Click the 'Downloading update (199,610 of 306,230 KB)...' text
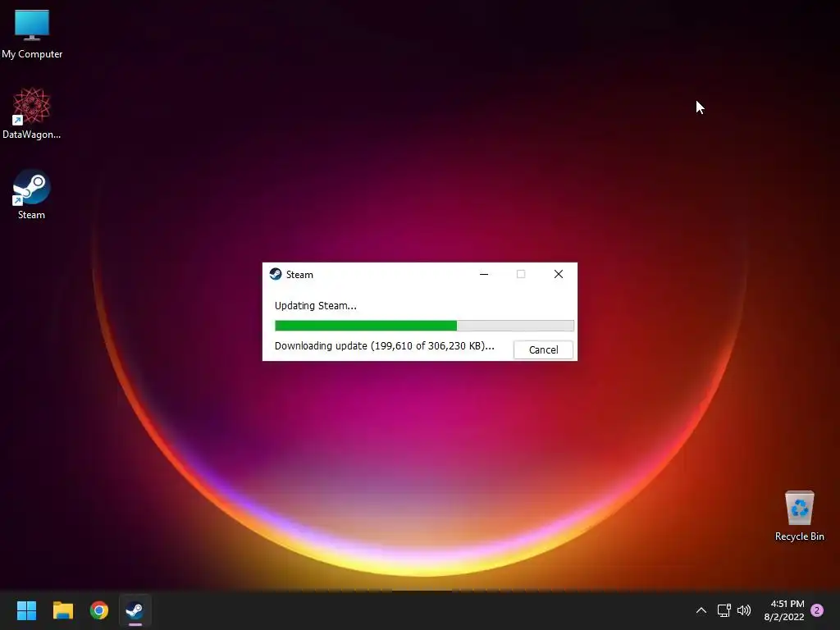The height and width of the screenshot is (630, 840). click(385, 346)
